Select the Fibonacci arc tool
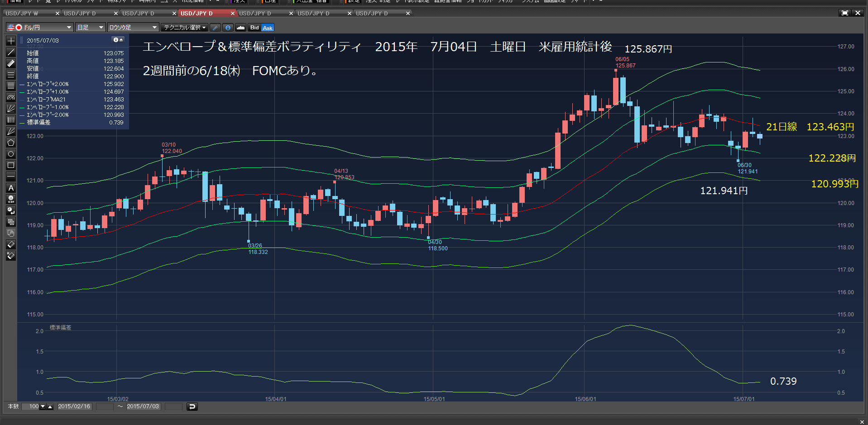The height and width of the screenshot is (425, 868). [11, 97]
